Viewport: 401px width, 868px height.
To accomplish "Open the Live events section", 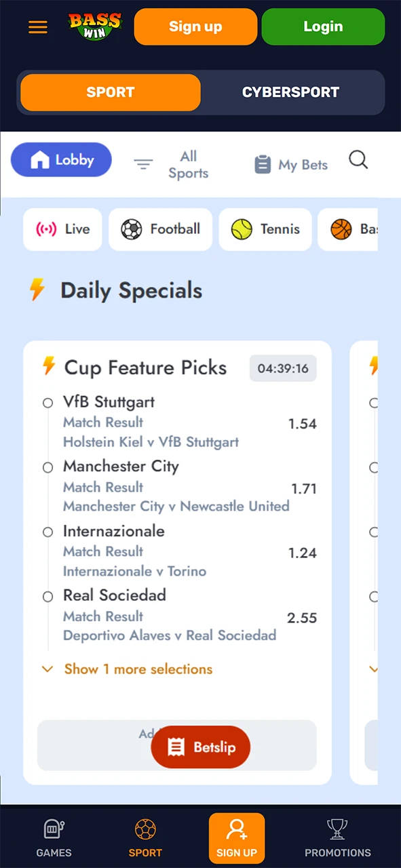I will (x=62, y=229).
